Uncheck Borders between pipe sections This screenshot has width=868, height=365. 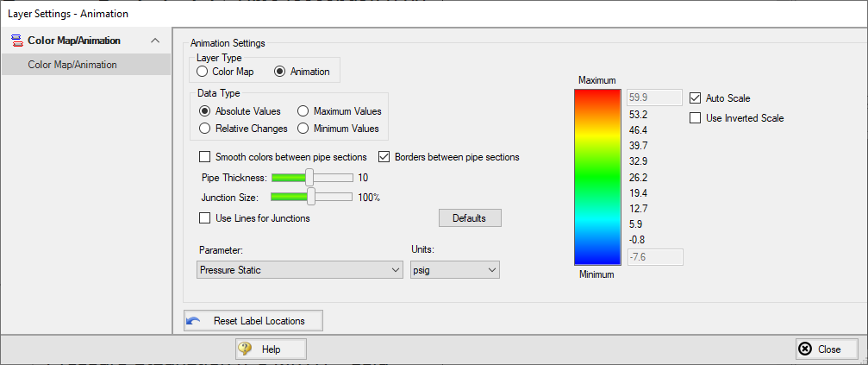coord(384,157)
